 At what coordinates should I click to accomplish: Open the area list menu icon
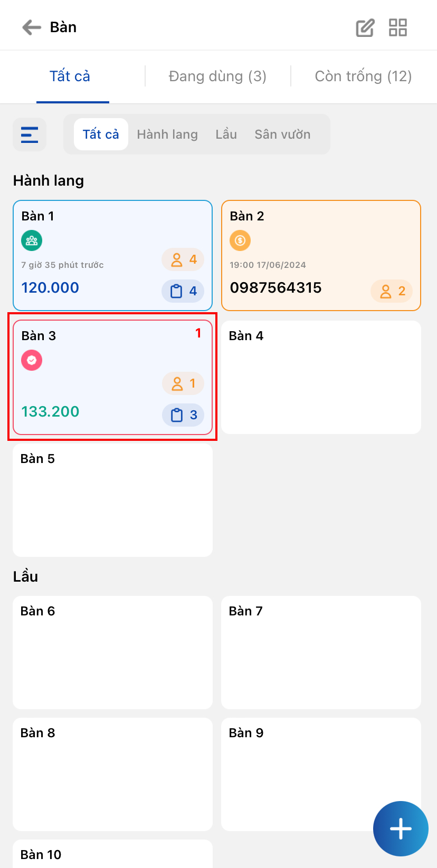click(30, 134)
